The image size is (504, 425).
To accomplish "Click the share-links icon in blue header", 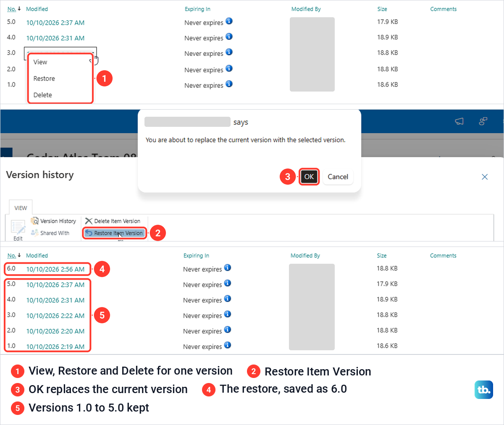I will (483, 121).
